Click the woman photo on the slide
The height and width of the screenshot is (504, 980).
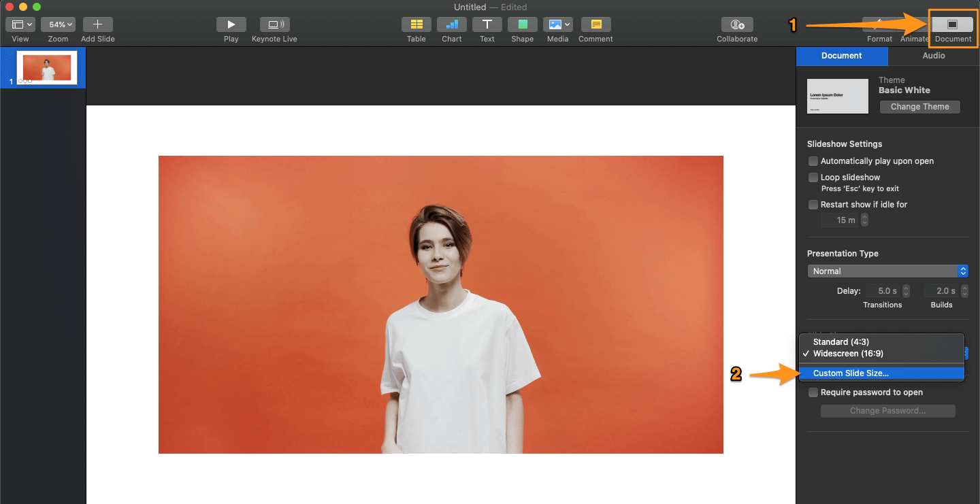[441, 305]
